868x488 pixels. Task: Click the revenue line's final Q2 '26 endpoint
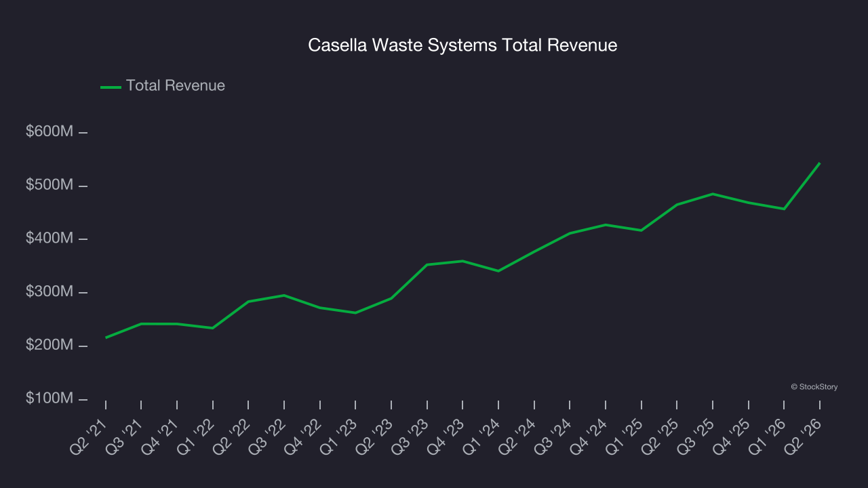(x=819, y=163)
